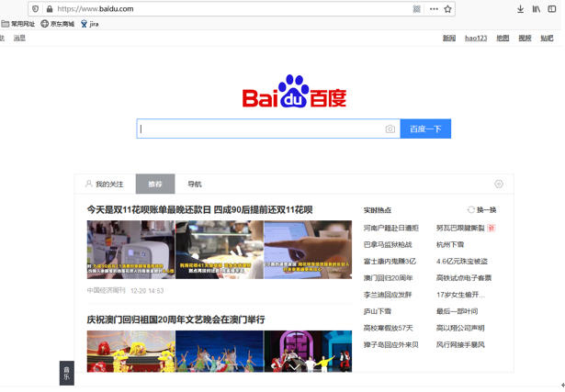Click the refresh icon beside 换一换
Screen dimensions: 565x392
click(x=470, y=210)
